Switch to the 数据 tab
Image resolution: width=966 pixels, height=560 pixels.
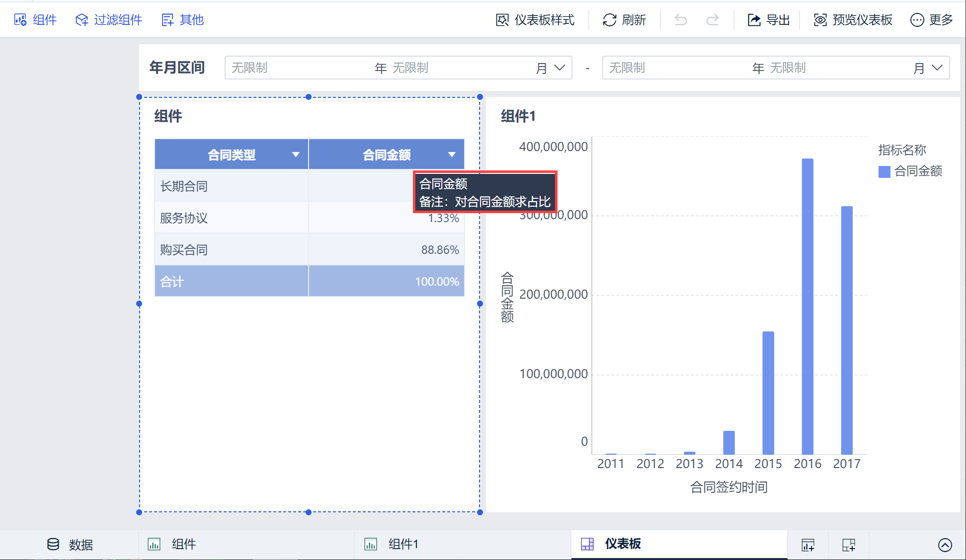70,545
